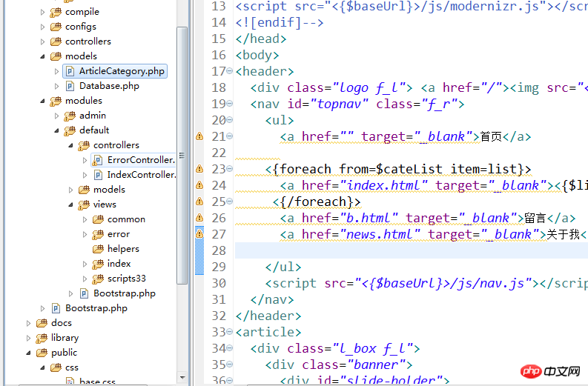The height and width of the screenshot is (386, 588).
Task: Click the b.html href on line 26
Action: coord(369,218)
